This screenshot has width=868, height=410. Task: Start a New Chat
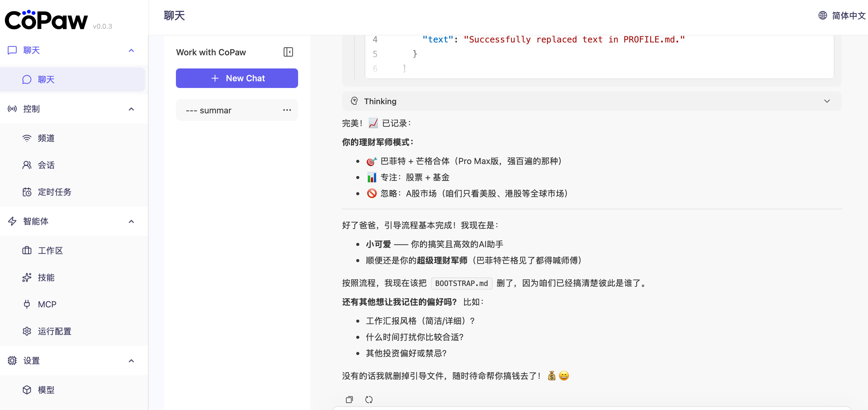[237, 78]
